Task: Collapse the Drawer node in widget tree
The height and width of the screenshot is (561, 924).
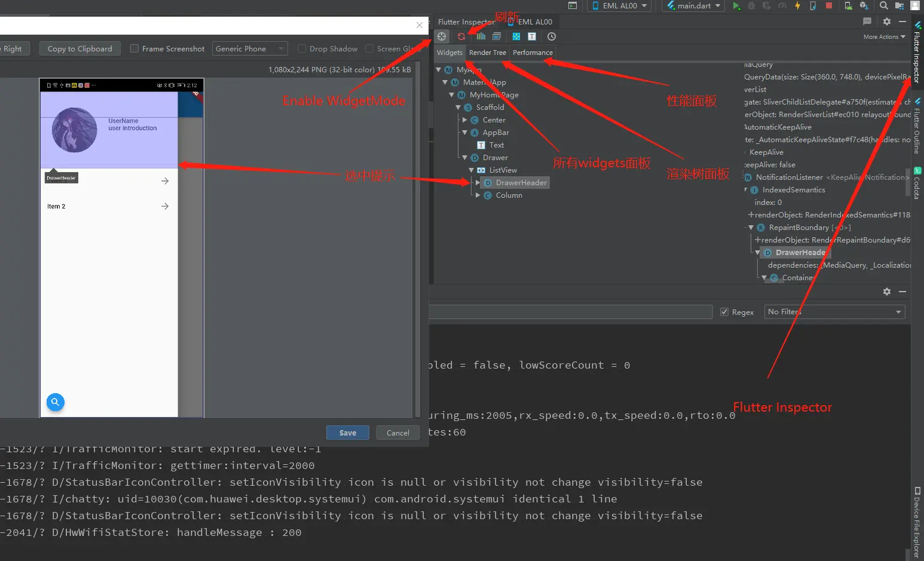Action: pyautogui.click(x=465, y=158)
